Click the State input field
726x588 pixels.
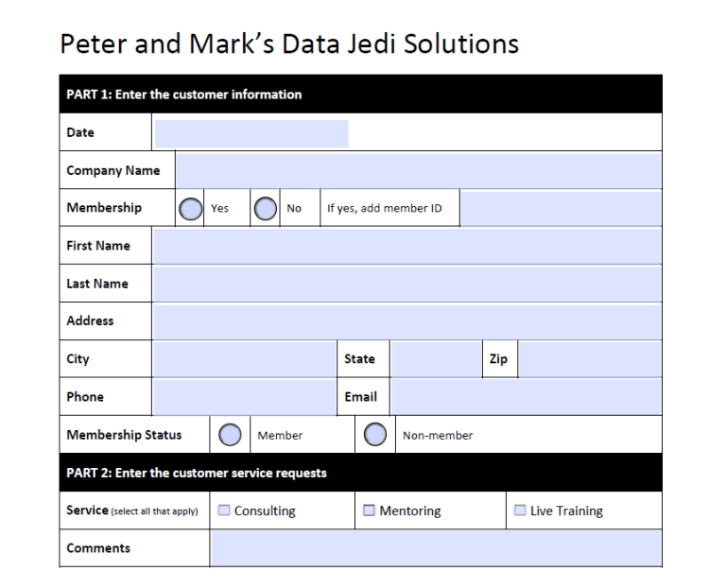tap(436, 359)
